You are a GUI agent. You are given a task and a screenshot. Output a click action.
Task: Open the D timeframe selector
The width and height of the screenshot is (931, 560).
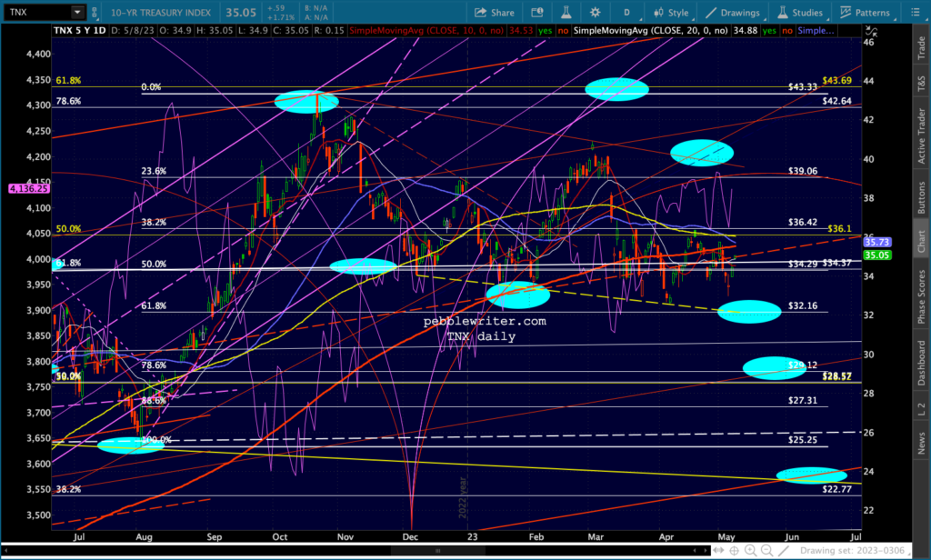(x=627, y=13)
